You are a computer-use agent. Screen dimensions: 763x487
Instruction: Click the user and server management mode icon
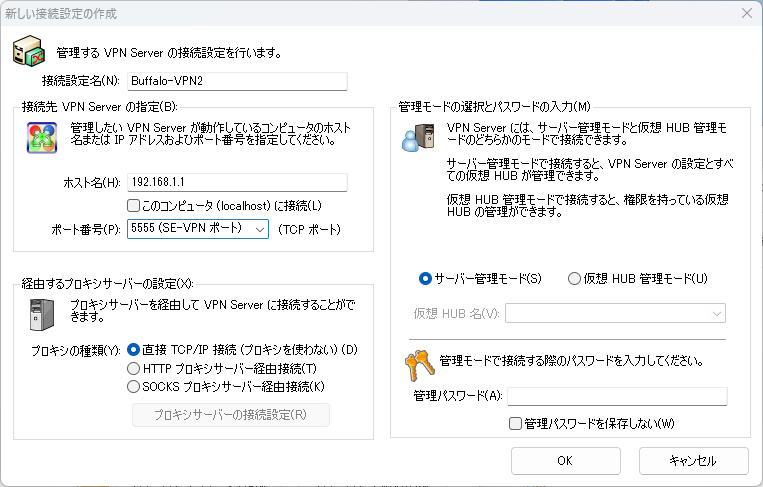(418, 138)
